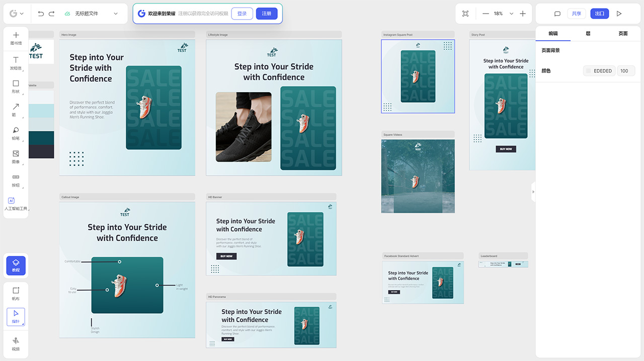644x361 pixels.
Task: Open the 形状 shapes tool
Action: [x=16, y=84]
